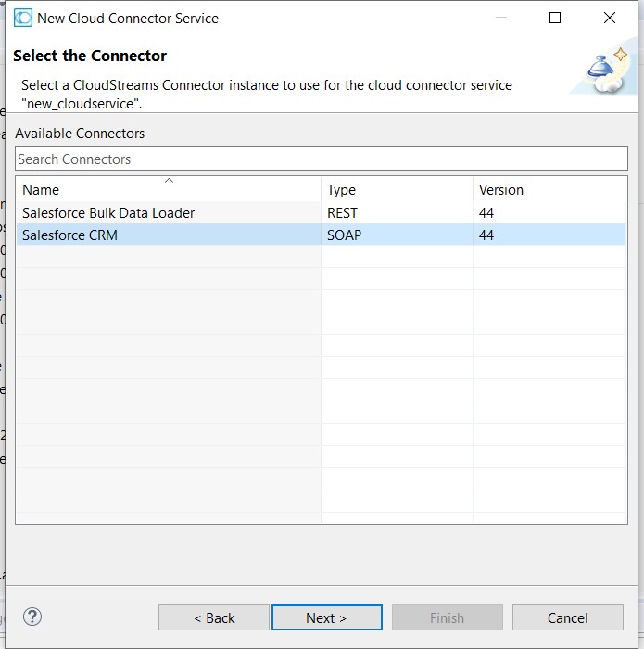The image size is (644, 649).
Task: Click the CloudStreams window title icon
Action: point(23,19)
